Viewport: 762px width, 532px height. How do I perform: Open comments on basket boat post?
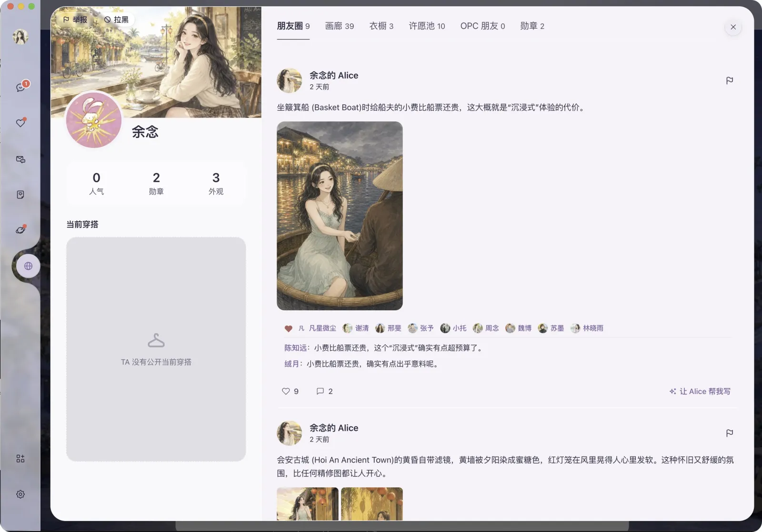pos(324,391)
